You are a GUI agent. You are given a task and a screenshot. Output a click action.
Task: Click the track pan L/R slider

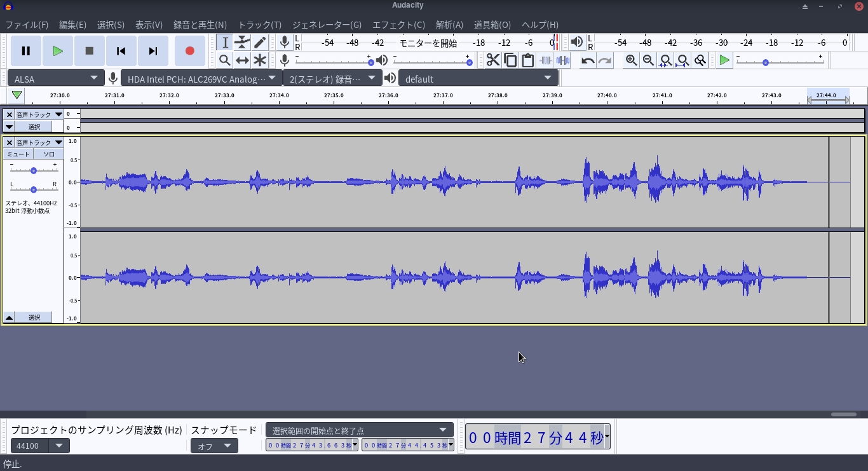33,189
